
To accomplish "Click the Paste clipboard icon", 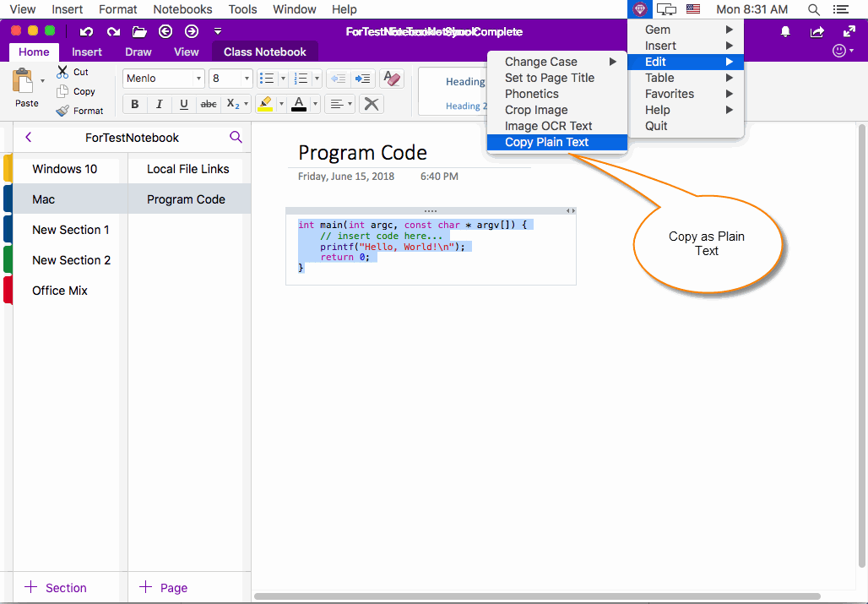I will [24, 81].
